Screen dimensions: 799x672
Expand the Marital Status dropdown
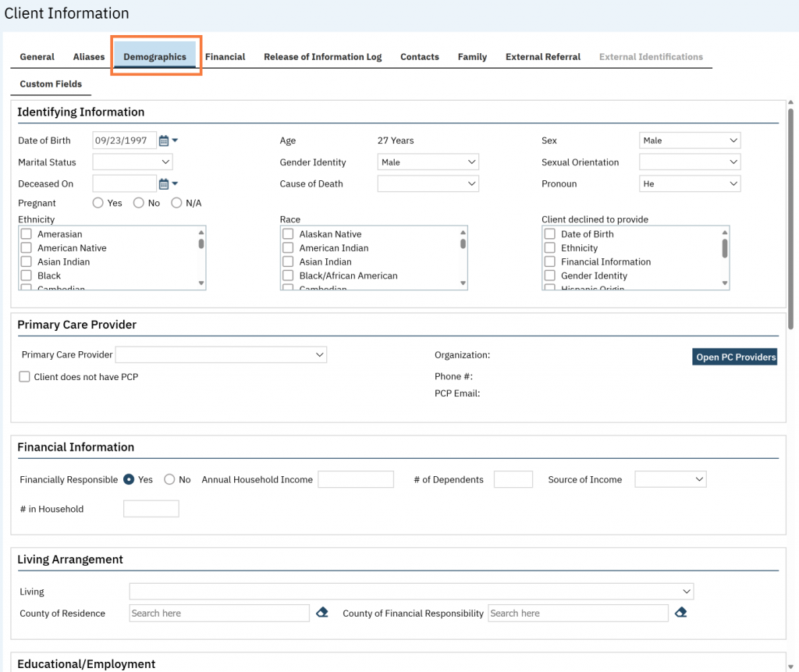pyautogui.click(x=133, y=162)
